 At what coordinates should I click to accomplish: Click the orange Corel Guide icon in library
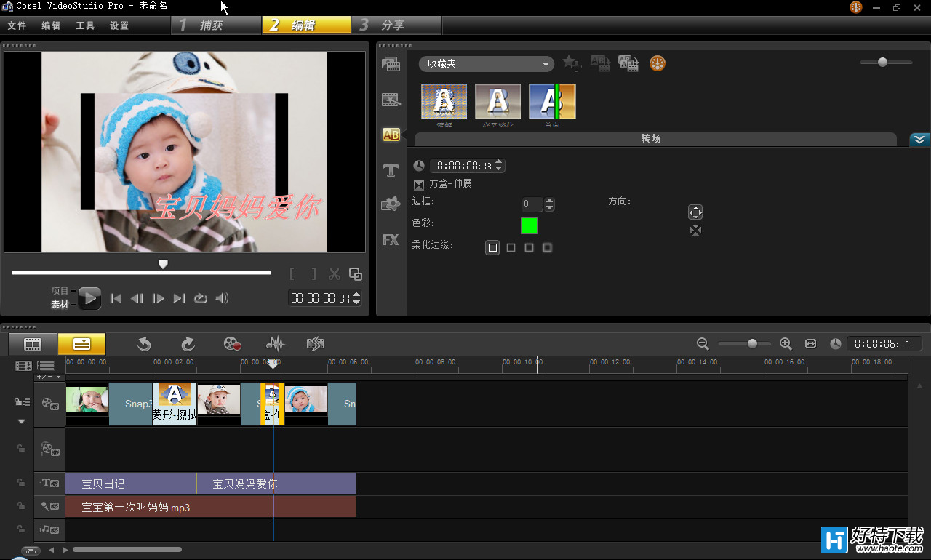tap(658, 64)
